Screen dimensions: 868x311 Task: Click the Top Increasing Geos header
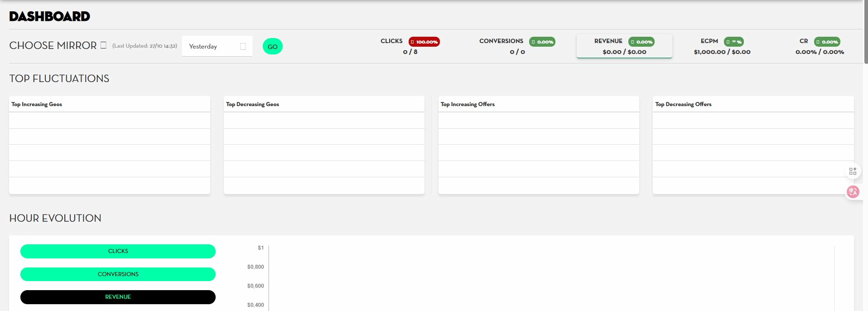coord(37,104)
